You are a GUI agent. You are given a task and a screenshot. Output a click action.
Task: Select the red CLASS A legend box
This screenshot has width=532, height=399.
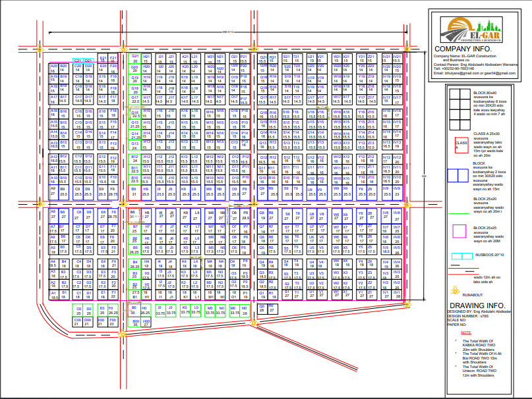(x=461, y=144)
